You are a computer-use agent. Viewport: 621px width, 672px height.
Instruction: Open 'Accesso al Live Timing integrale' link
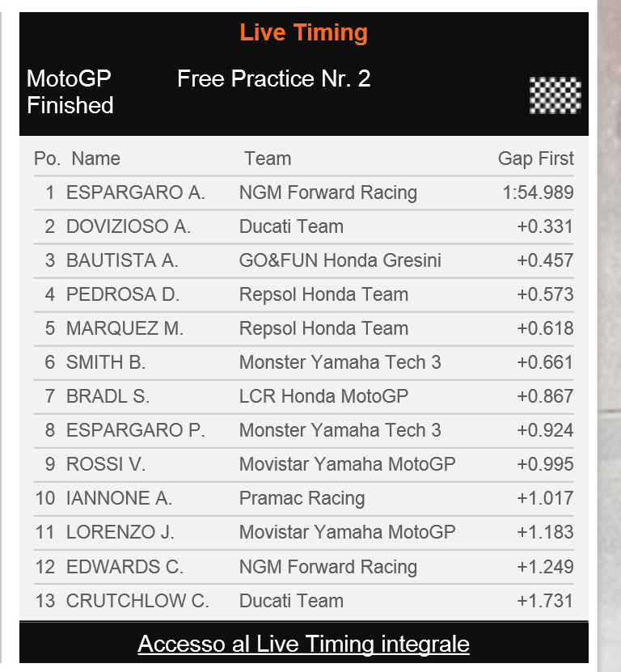(303, 644)
